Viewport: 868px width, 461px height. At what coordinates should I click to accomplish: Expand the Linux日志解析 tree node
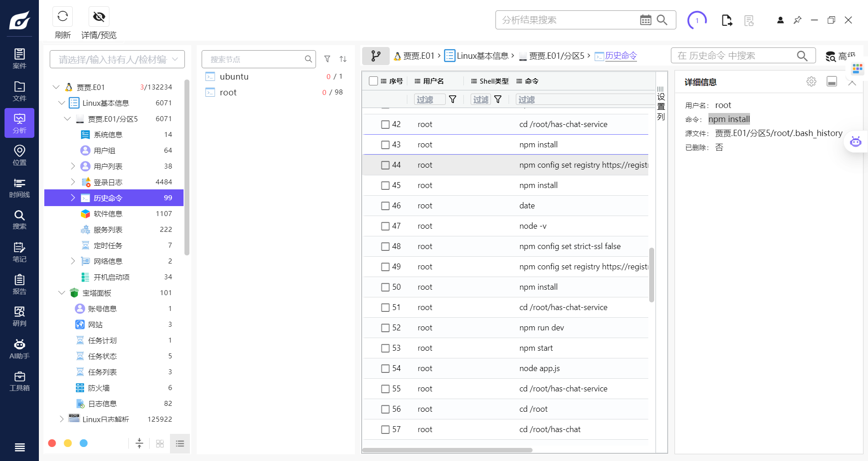point(61,419)
